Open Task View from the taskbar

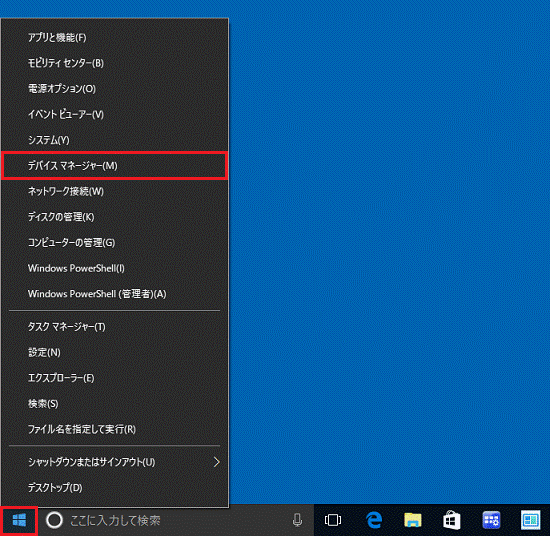point(333,520)
